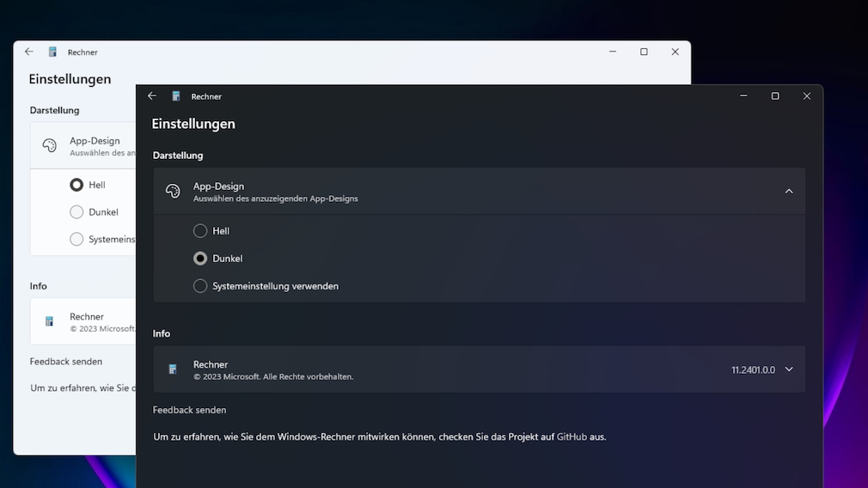Click Feedback senden in the light window
This screenshot has height=488, width=868.
(66, 362)
